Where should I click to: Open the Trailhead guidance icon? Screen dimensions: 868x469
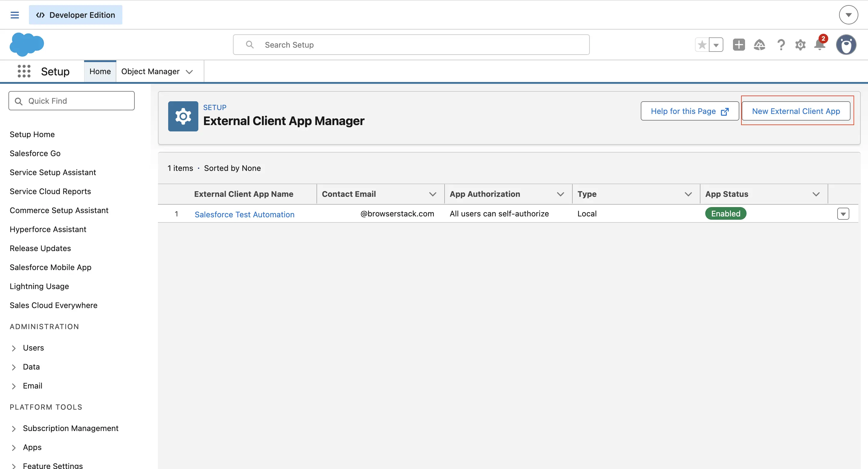click(759, 45)
